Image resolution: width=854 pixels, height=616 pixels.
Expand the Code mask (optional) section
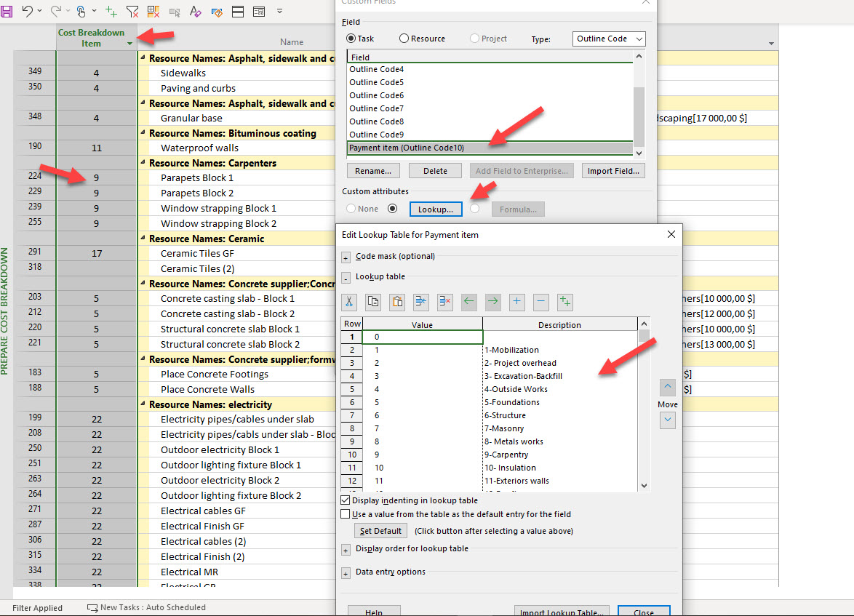coord(346,257)
